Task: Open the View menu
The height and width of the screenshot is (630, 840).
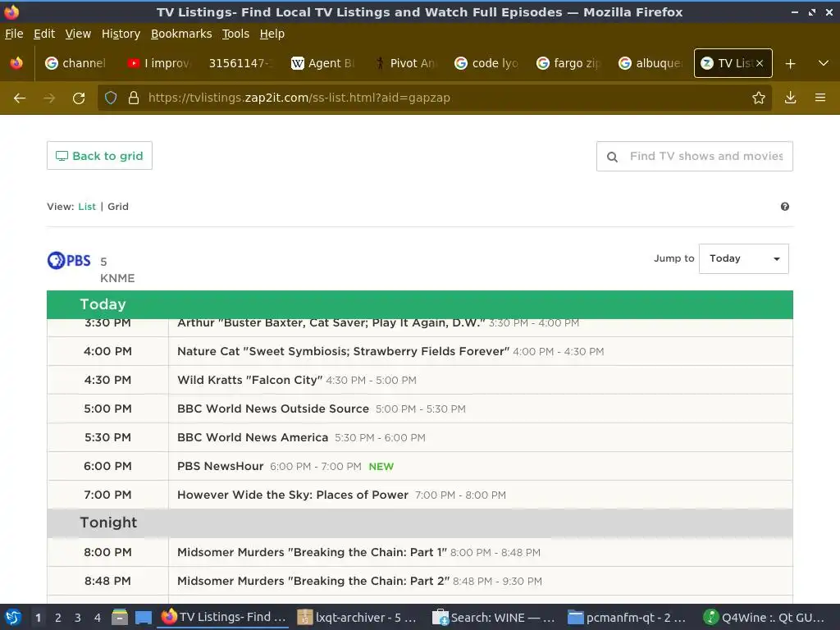Action: [x=78, y=34]
